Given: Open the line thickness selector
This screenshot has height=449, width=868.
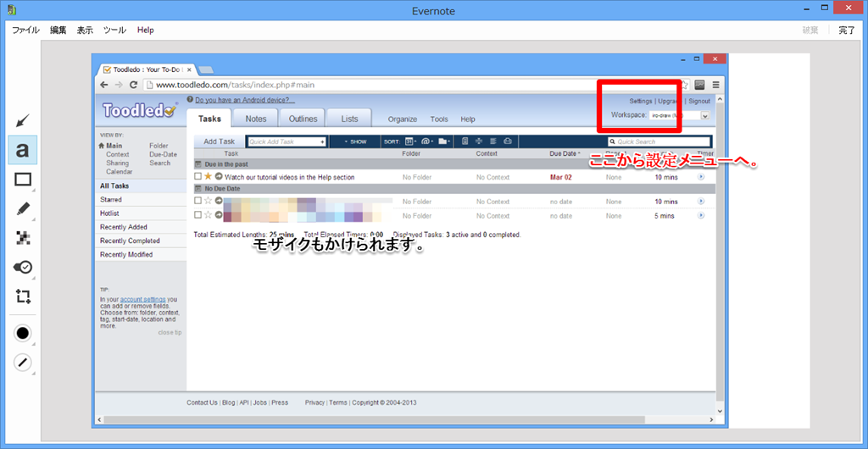Looking at the screenshot, I should tap(23, 363).
